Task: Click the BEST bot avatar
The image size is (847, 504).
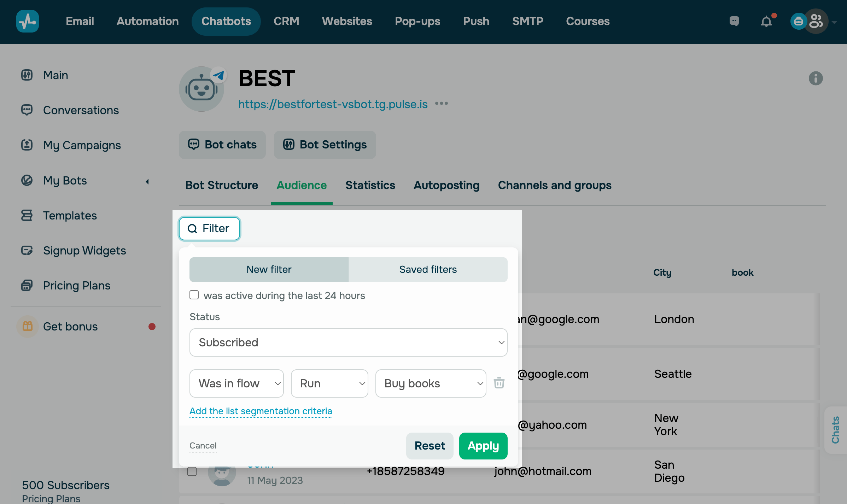Action: [x=202, y=89]
